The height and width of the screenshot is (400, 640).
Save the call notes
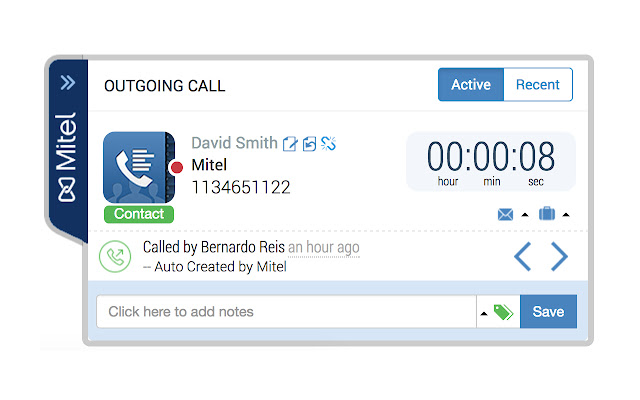[548, 311]
